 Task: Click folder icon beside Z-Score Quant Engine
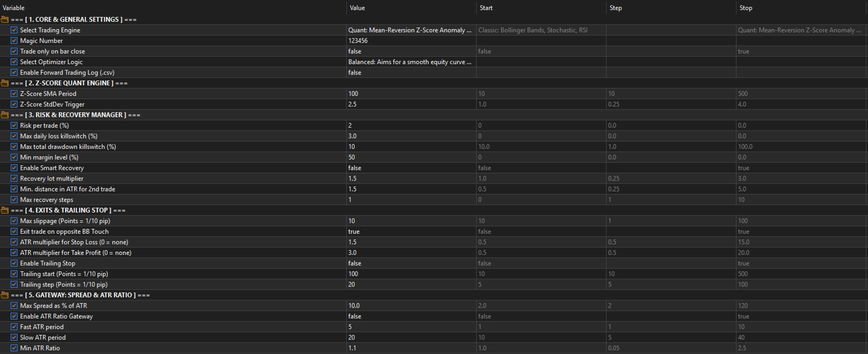pos(5,83)
